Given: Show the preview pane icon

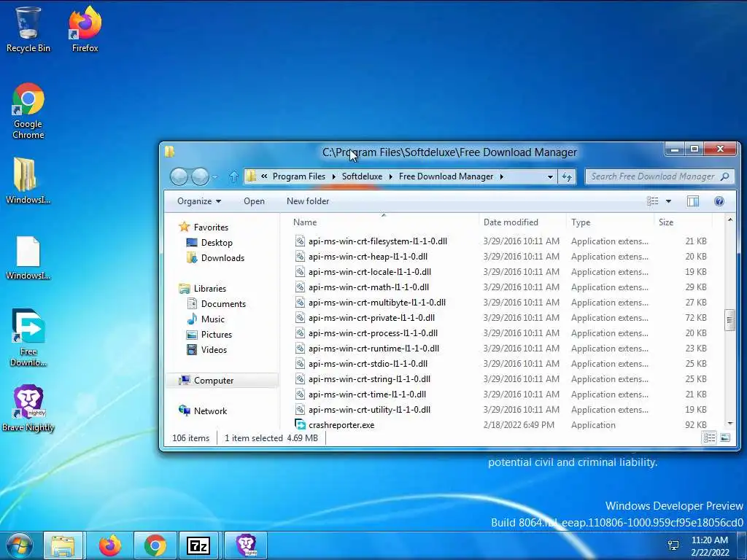Looking at the screenshot, I should pyautogui.click(x=693, y=201).
